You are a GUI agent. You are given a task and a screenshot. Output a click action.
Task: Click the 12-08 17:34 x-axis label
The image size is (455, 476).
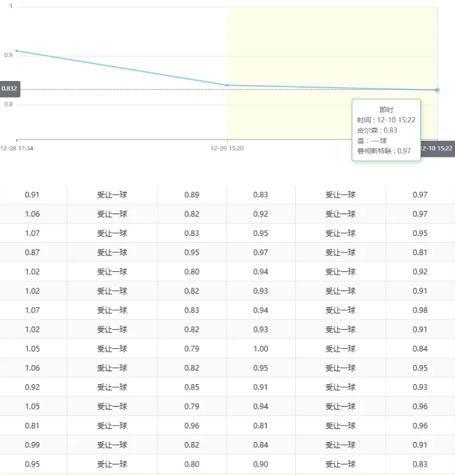[x=17, y=148]
